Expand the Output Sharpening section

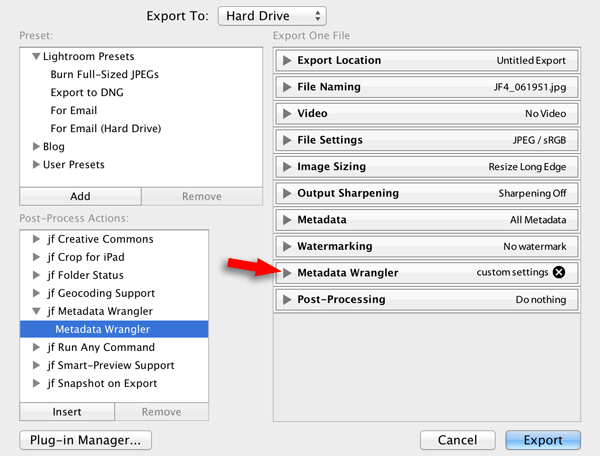287,193
